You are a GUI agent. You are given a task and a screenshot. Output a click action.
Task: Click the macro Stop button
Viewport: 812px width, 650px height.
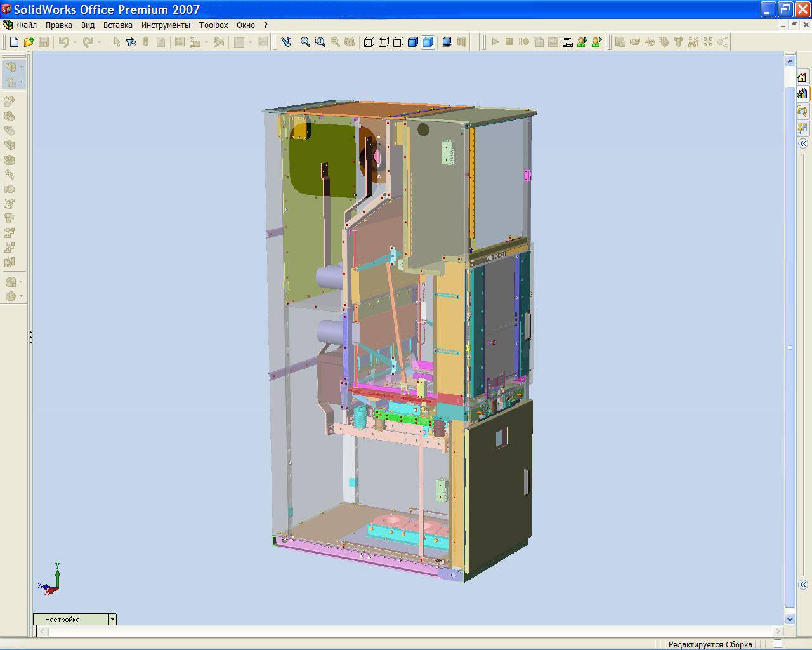pyautogui.click(x=509, y=42)
